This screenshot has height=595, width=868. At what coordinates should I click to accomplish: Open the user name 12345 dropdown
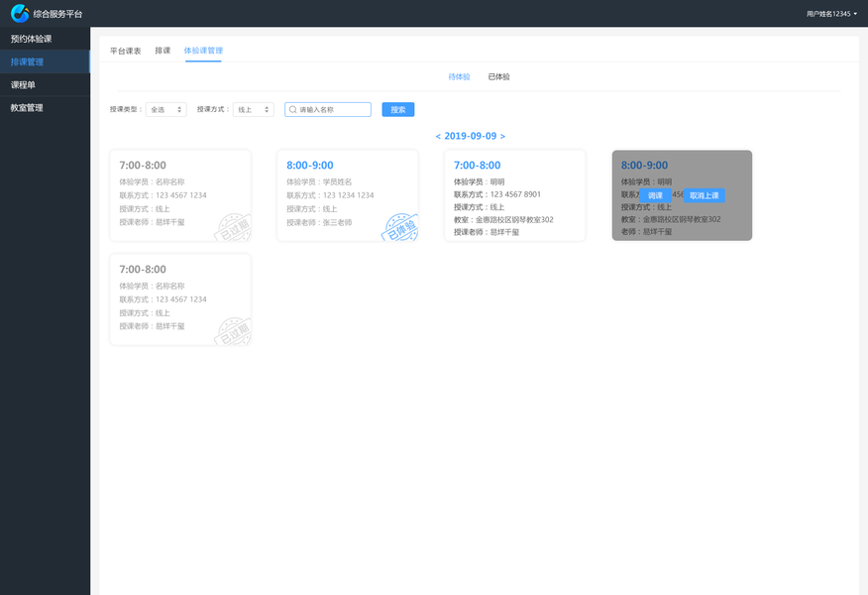831,14
